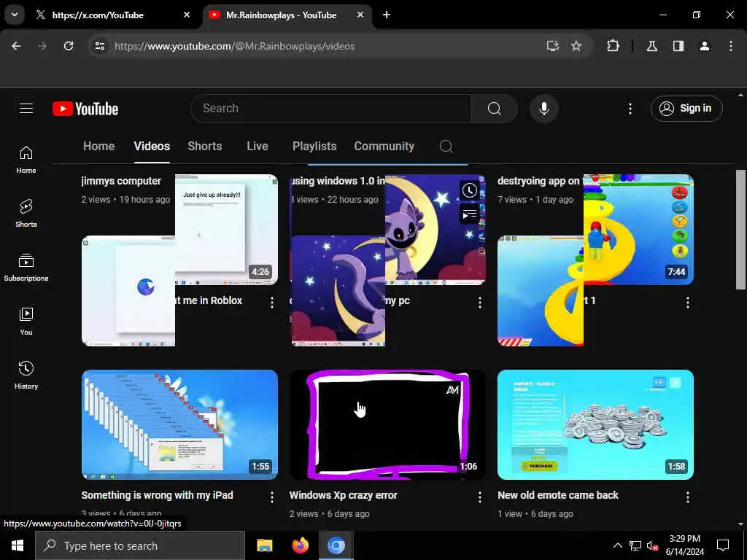
Task: Open the Live channel tab
Action: click(x=258, y=146)
